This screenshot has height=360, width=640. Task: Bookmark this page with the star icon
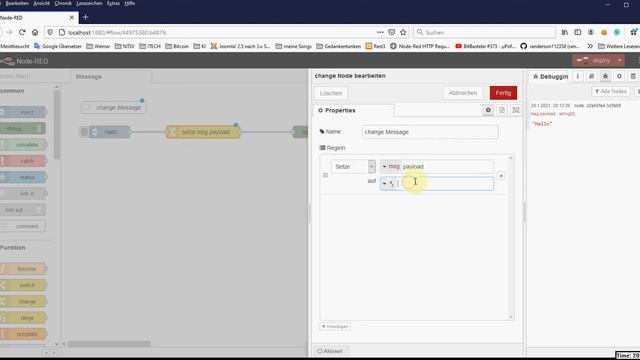403,32
